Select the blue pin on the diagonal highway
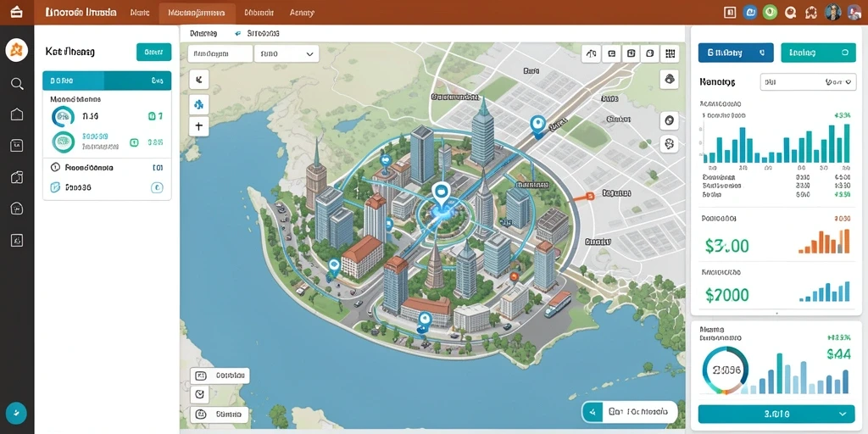This screenshot has height=434, width=868. pos(537,125)
